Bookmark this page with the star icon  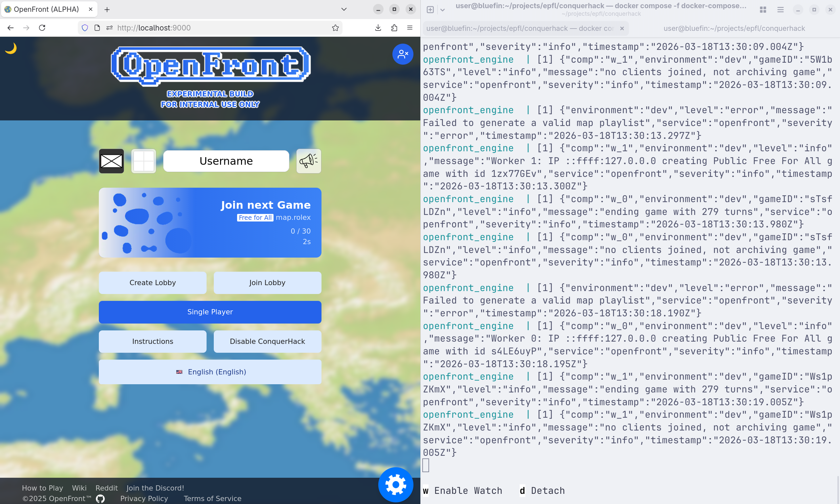335,28
